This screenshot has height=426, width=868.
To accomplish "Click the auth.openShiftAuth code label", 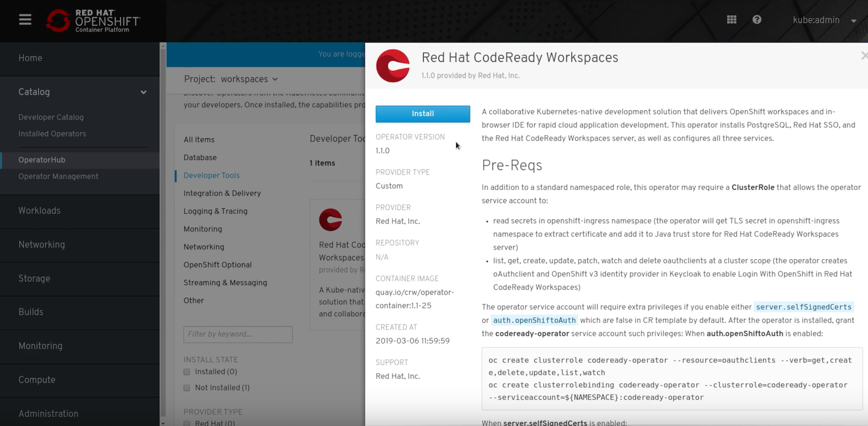I will click(x=534, y=320).
